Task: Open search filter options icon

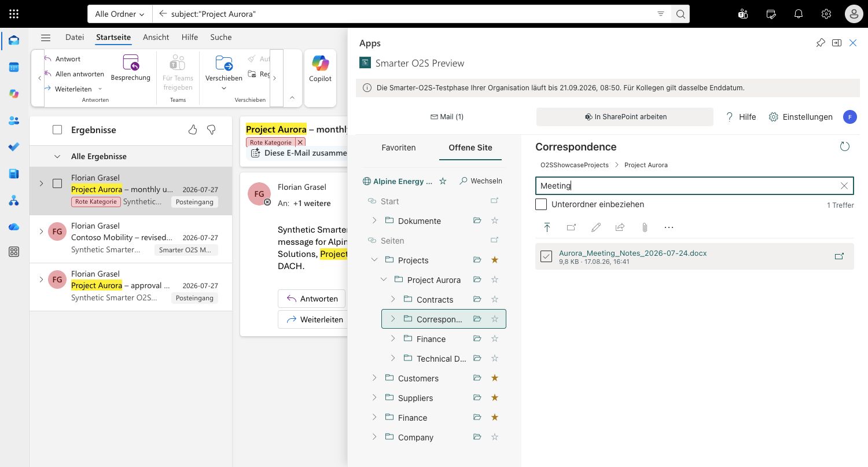Action: (661, 14)
